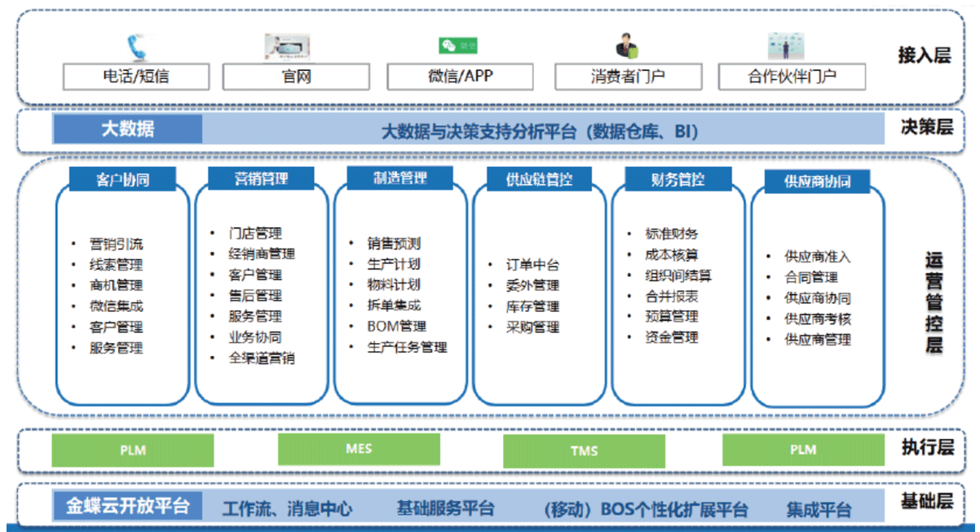980x532 pixels.
Task: Click the 营销引流 list item
Action: (x=117, y=244)
